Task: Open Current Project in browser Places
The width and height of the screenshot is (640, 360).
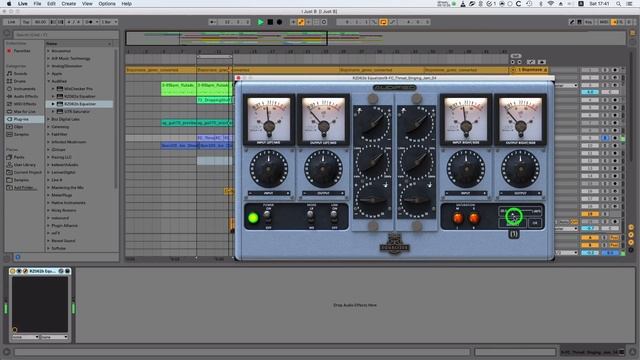Action: pos(27,172)
